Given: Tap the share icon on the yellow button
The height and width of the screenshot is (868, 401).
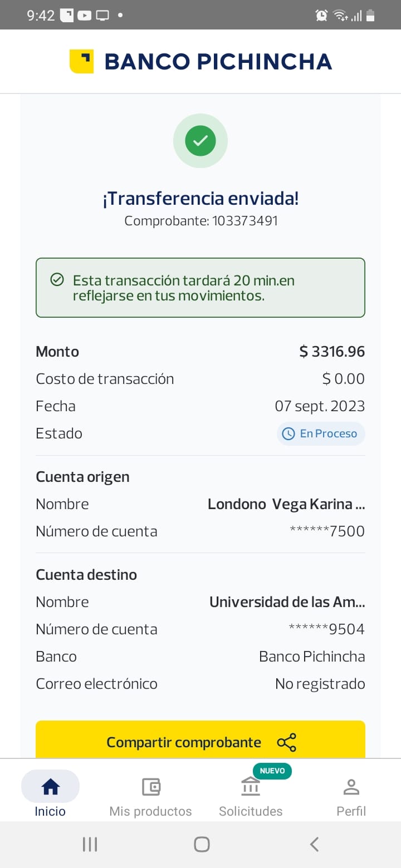Looking at the screenshot, I should coord(286,742).
